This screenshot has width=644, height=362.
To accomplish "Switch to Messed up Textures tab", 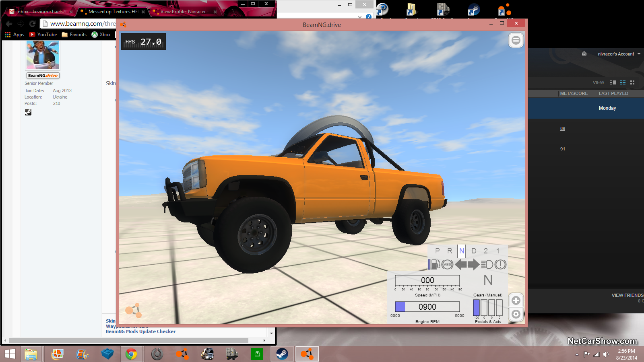I will click(112, 12).
